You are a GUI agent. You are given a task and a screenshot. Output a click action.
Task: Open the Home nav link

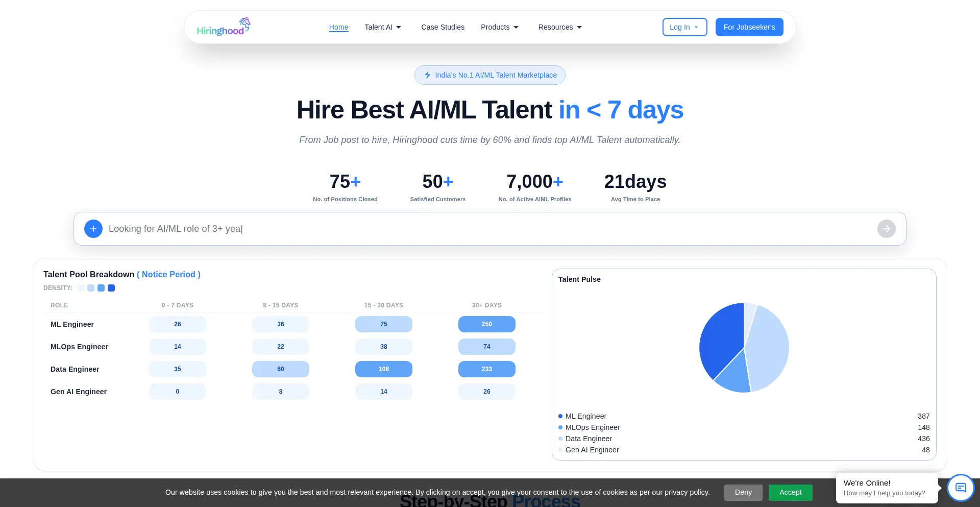(338, 27)
